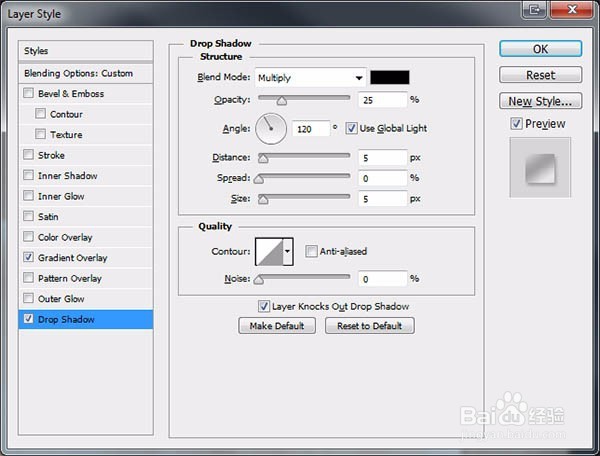Enable the Bevel & Emboss checkbox
The width and height of the screenshot is (600, 456).
point(28,93)
